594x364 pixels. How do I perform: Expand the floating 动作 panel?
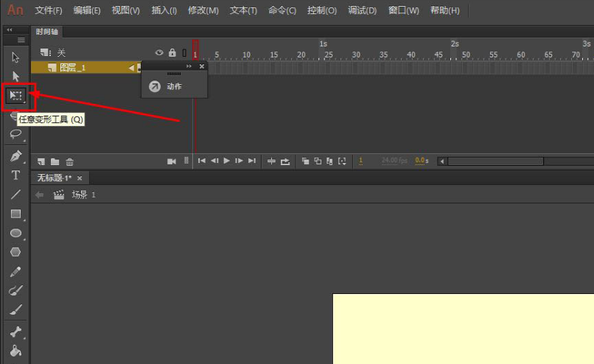(189, 66)
